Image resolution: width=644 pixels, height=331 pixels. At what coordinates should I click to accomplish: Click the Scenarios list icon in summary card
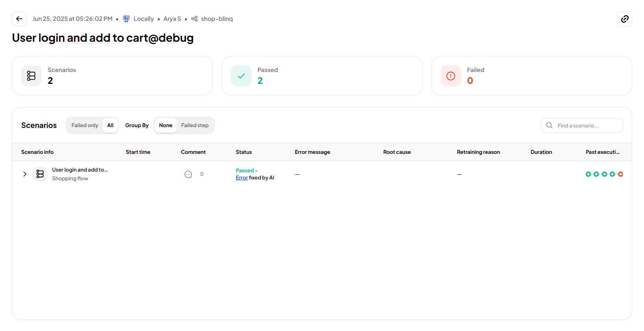pyautogui.click(x=31, y=76)
